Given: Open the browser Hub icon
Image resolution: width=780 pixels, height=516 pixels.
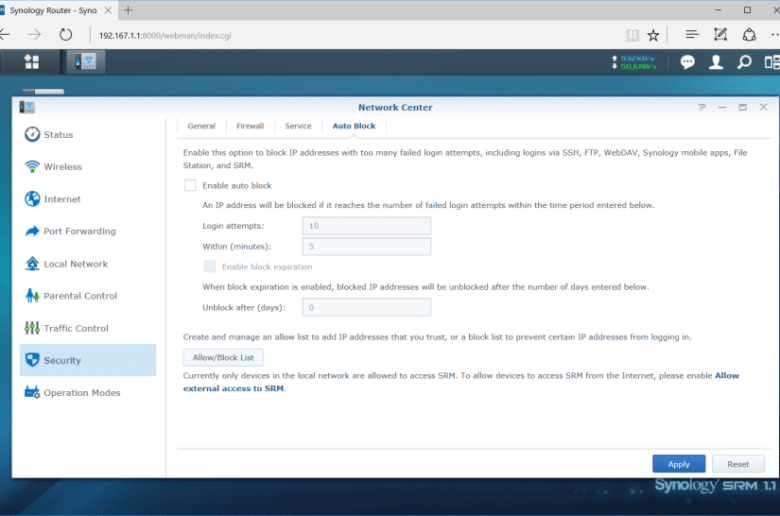Looking at the screenshot, I should (x=691, y=34).
